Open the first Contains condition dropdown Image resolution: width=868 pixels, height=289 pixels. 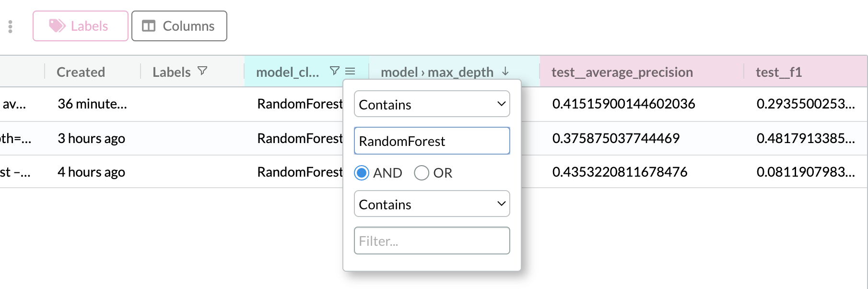pyautogui.click(x=432, y=104)
